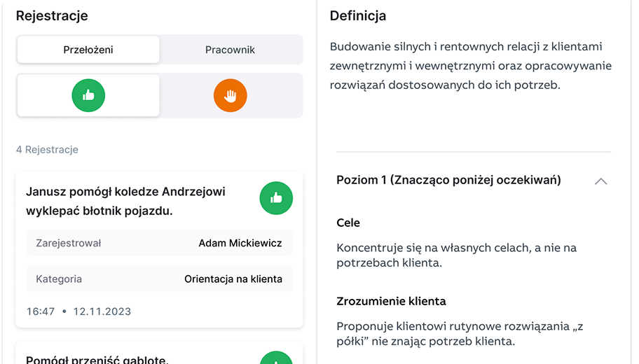639x364 pixels.
Task: Click thumbs-up icon on 'Pomógł przenieść gablotę' card
Action: coord(276,358)
